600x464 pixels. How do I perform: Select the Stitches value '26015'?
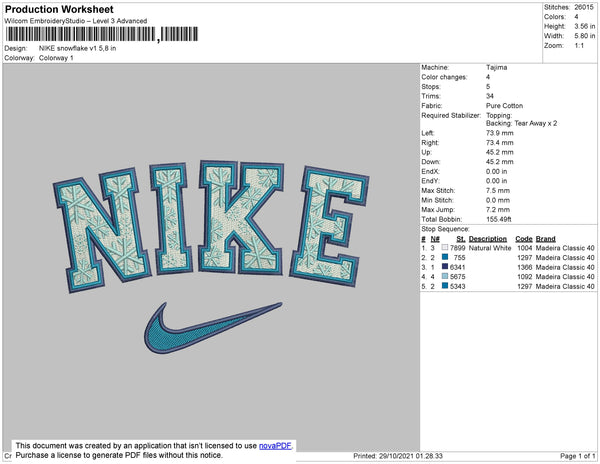point(584,7)
